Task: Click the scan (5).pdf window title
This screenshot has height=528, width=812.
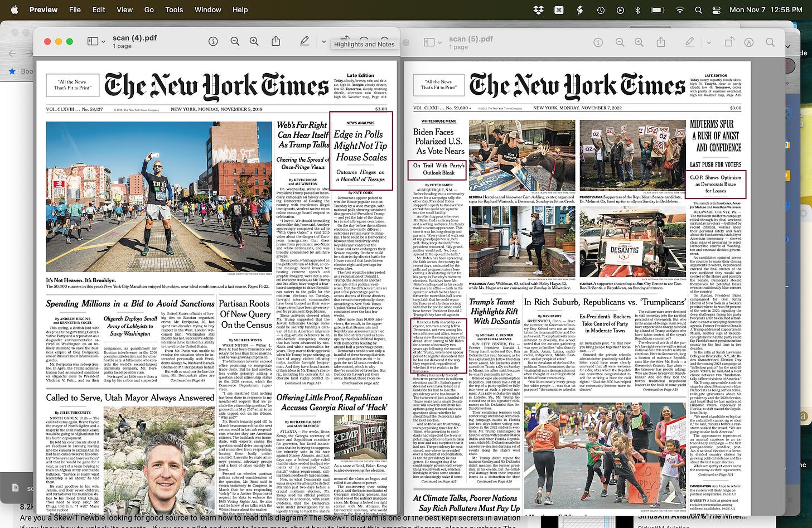Action: pyautogui.click(x=471, y=39)
